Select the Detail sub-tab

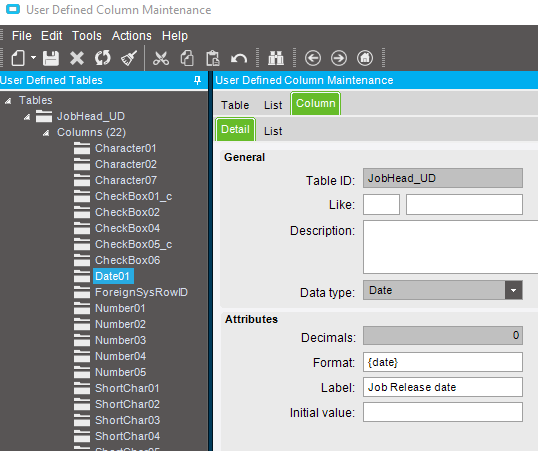pyautogui.click(x=235, y=129)
